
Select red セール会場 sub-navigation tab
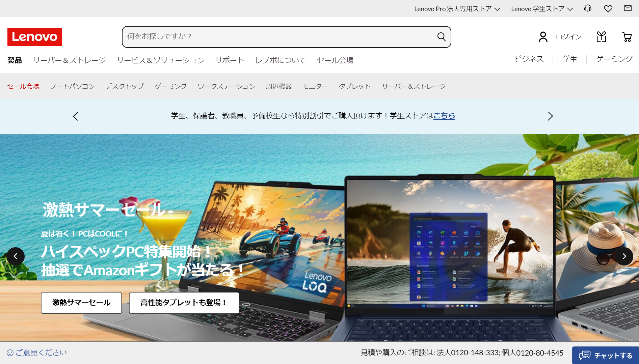point(23,86)
